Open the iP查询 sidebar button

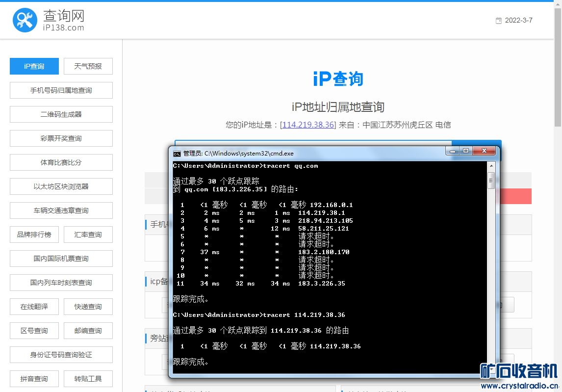(34, 66)
